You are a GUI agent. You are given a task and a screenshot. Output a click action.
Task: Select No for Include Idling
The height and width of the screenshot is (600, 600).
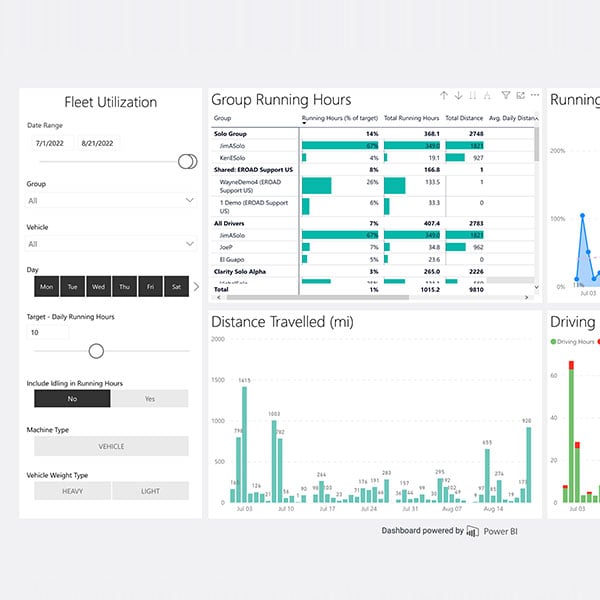click(72, 399)
